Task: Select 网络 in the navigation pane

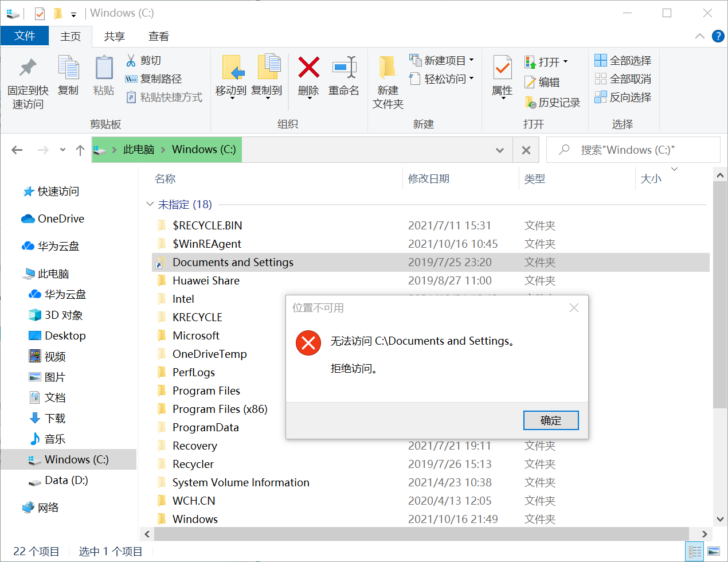Action: click(x=48, y=508)
